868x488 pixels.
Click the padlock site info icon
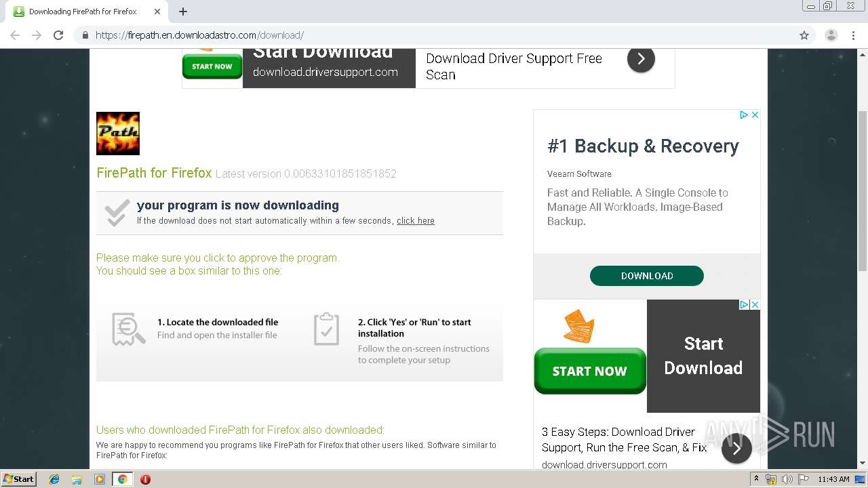pyautogui.click(x=85, y=35)
